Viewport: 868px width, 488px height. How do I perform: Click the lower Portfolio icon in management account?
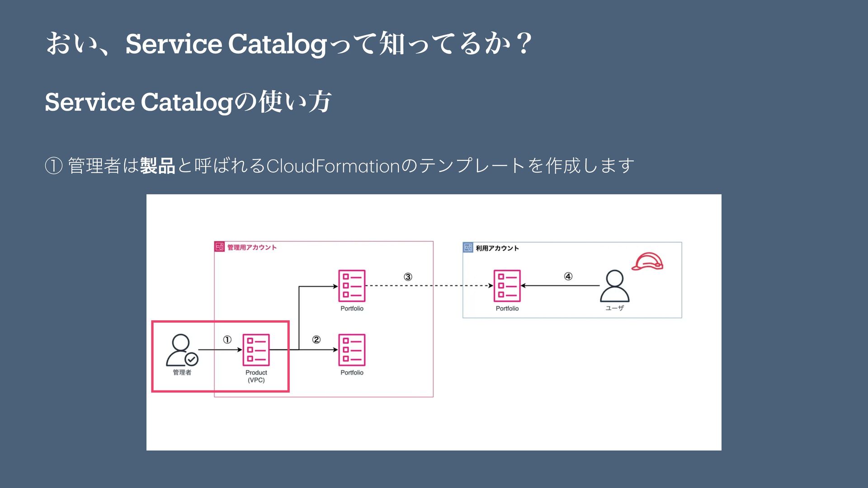[x=352, y=350]
